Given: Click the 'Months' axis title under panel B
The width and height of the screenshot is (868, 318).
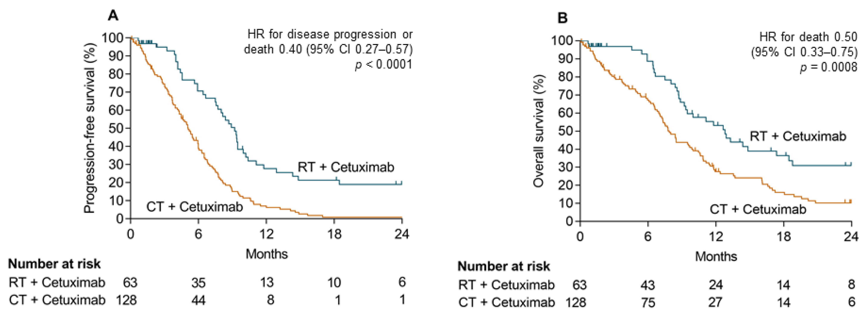Looking at the screenshot, I should point(716,256).
